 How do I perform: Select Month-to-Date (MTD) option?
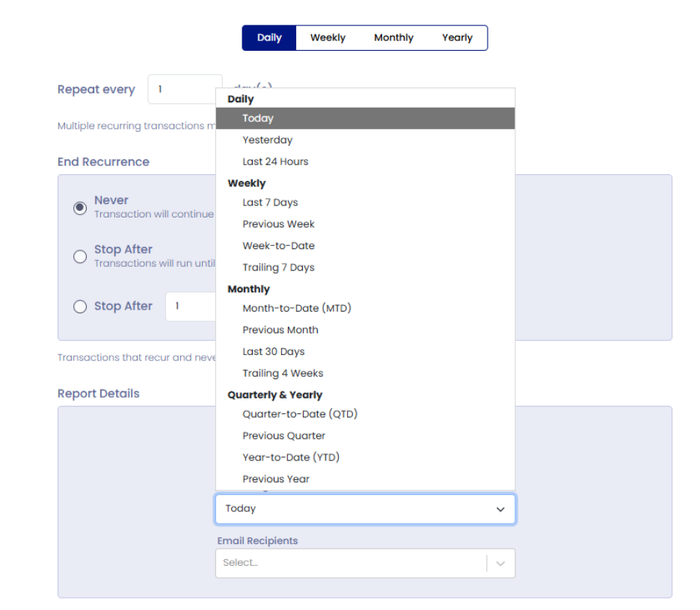coord(296,308)
